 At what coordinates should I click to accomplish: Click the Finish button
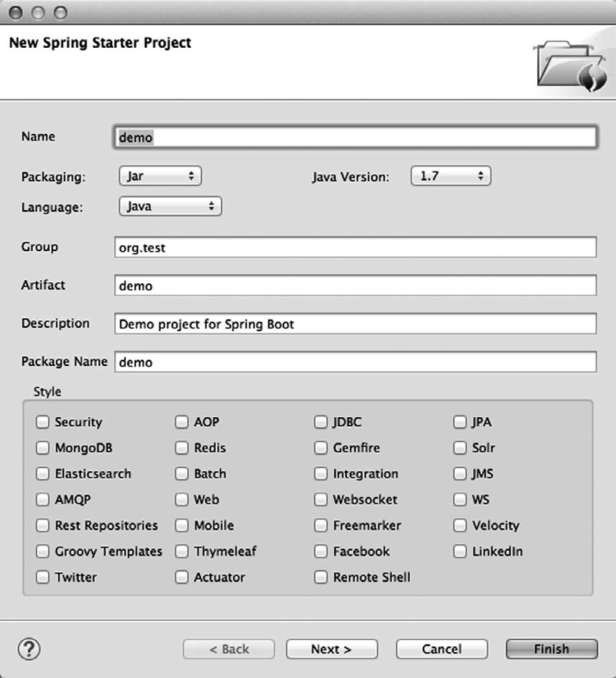click(551, 649)
